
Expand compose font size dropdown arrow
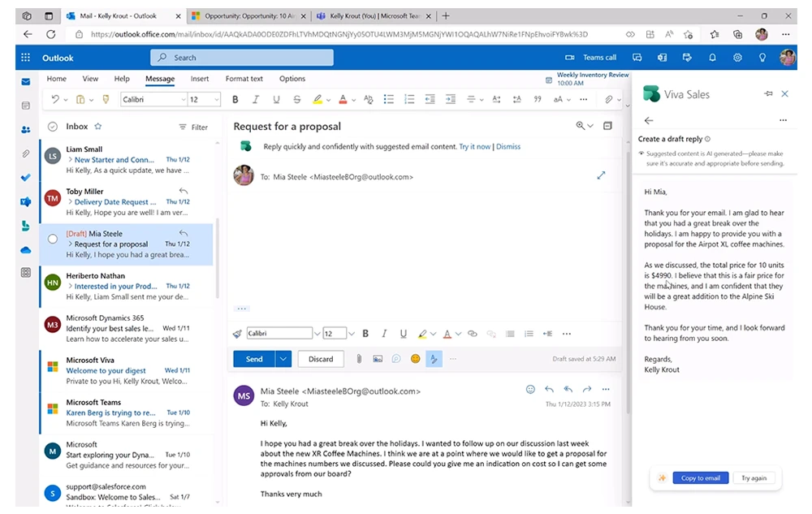[x=351, y=334]
